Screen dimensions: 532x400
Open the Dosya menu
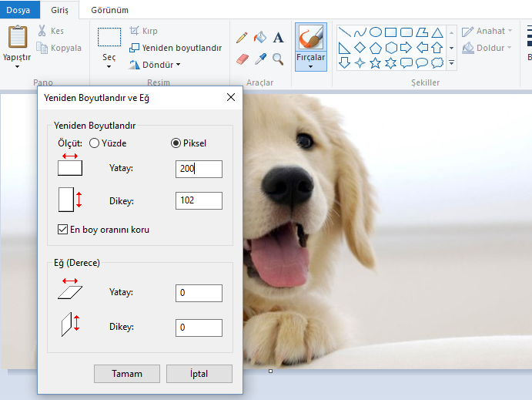point(18,10)
